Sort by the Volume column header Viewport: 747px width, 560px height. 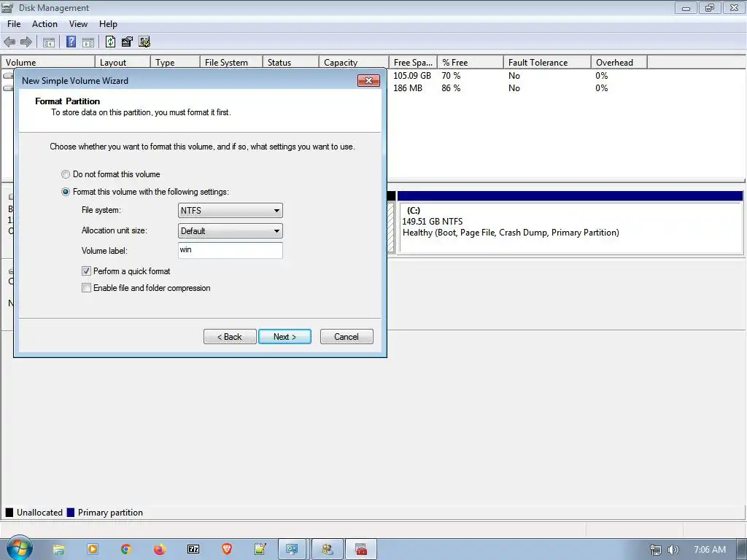tap(47, 63)
